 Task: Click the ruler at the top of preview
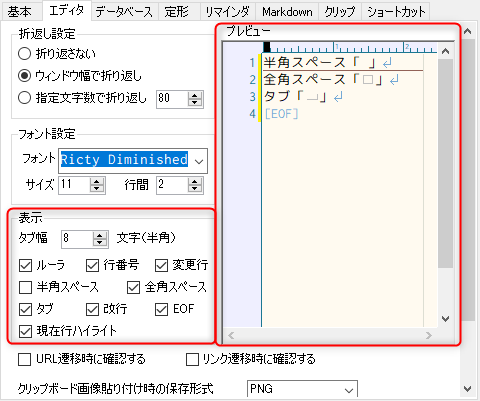[350, 47]
